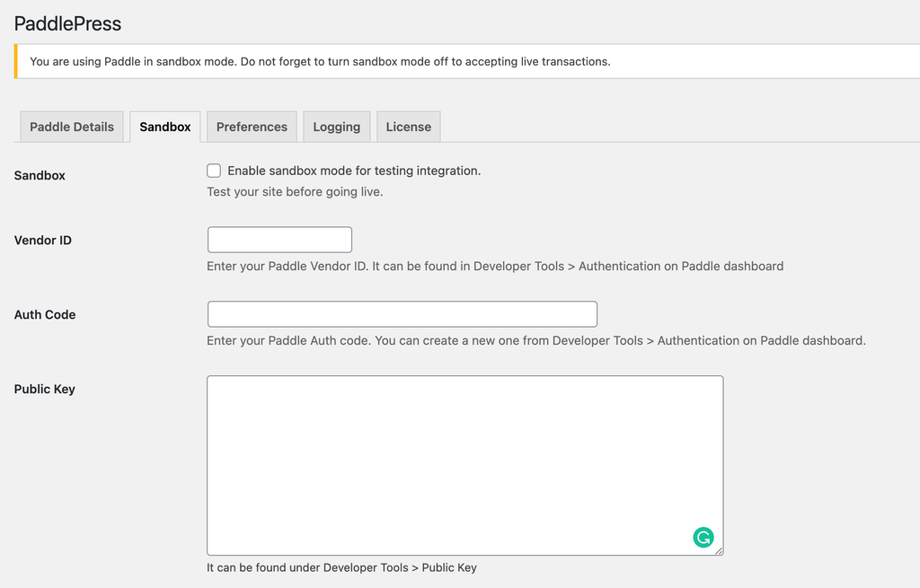Click the PaddlePress page heading

[x=67, y=23]
